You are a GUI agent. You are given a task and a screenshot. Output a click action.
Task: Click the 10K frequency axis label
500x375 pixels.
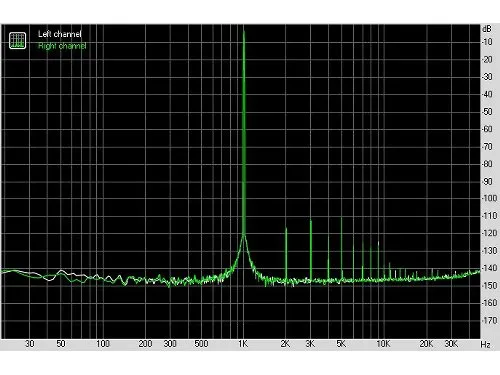(383, 344)
